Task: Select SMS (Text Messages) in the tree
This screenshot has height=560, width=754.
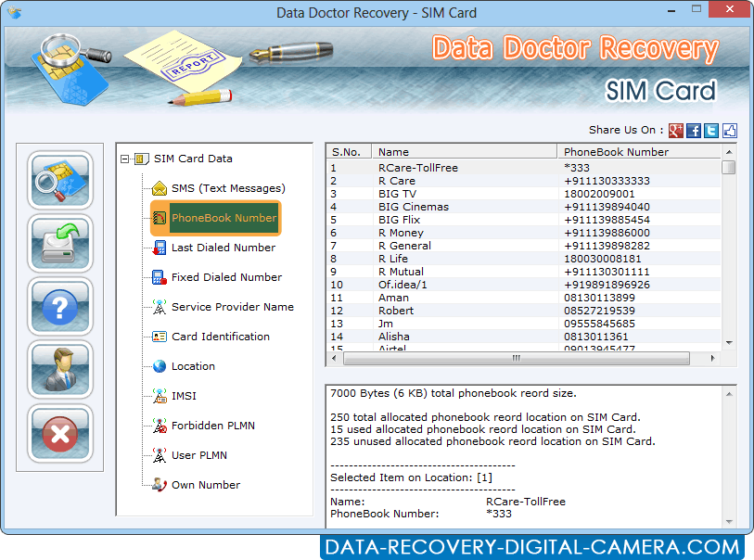Action: [228, 188]
